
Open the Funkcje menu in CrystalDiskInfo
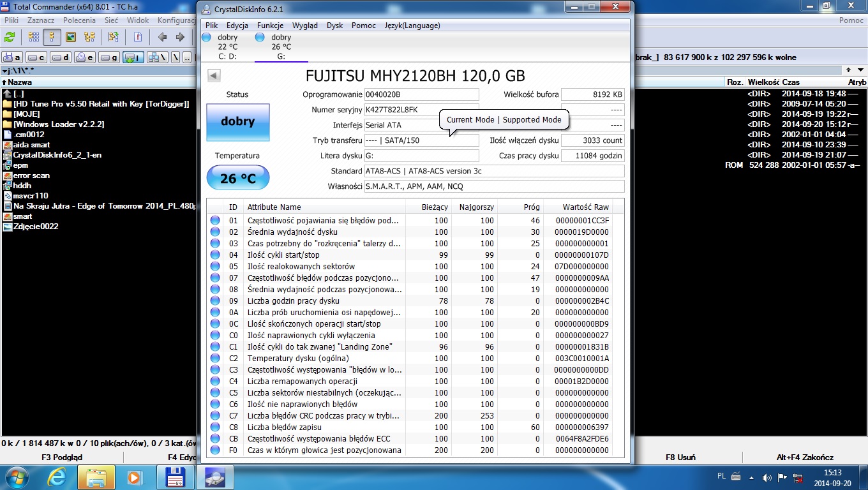(270, 26)
